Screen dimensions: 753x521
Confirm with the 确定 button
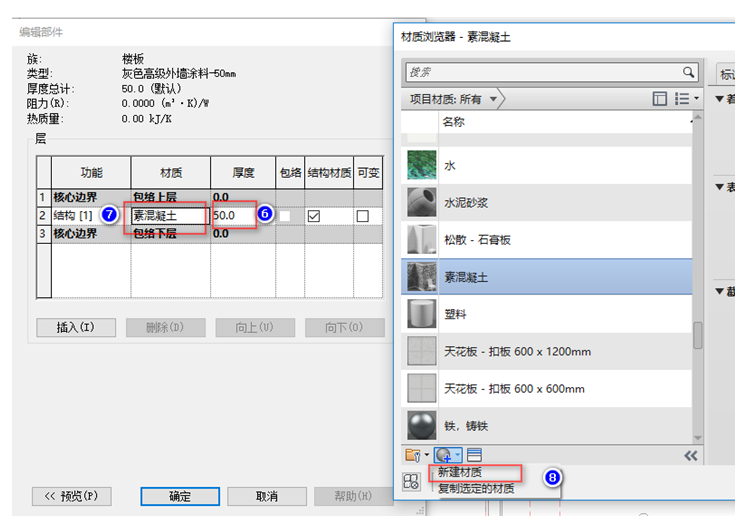180,496
